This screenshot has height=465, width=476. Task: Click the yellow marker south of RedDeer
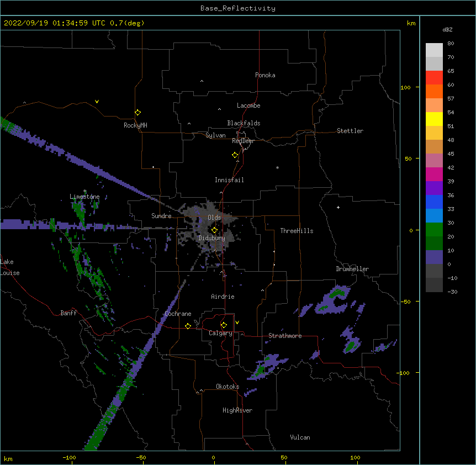[x=235, y=155]
